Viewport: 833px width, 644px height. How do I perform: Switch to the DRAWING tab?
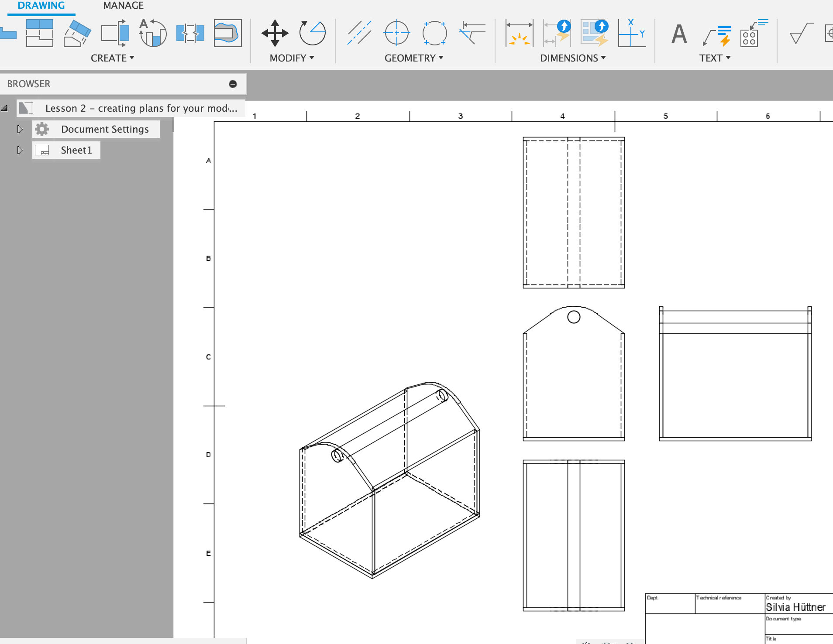[x=41, y=6]
